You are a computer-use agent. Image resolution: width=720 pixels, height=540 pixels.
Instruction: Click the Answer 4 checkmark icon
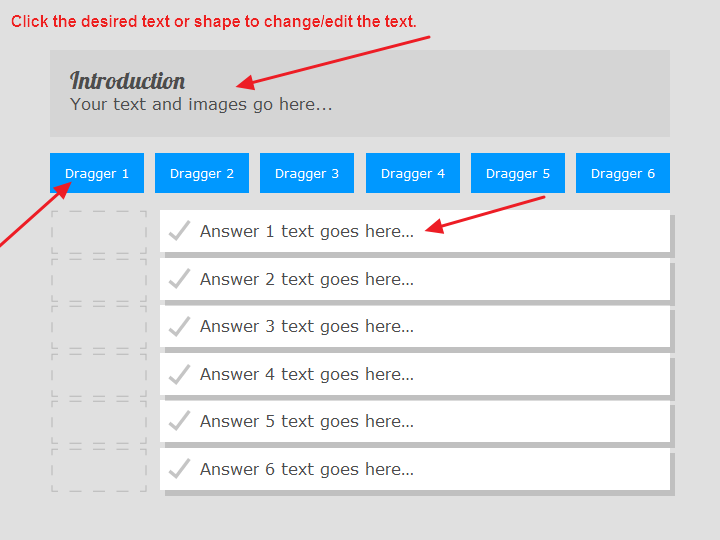click(179, 374)
